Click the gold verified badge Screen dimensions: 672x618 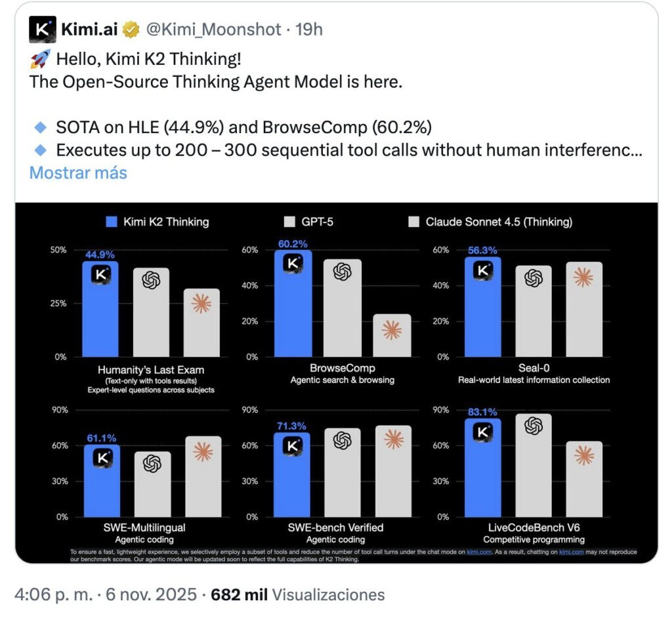pos(132,30)
